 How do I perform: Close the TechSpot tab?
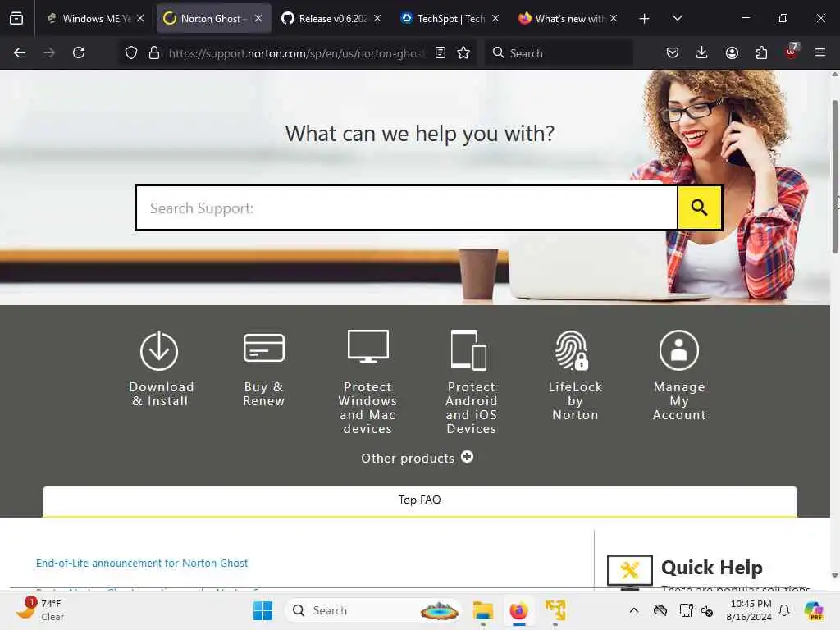point(495,18)
